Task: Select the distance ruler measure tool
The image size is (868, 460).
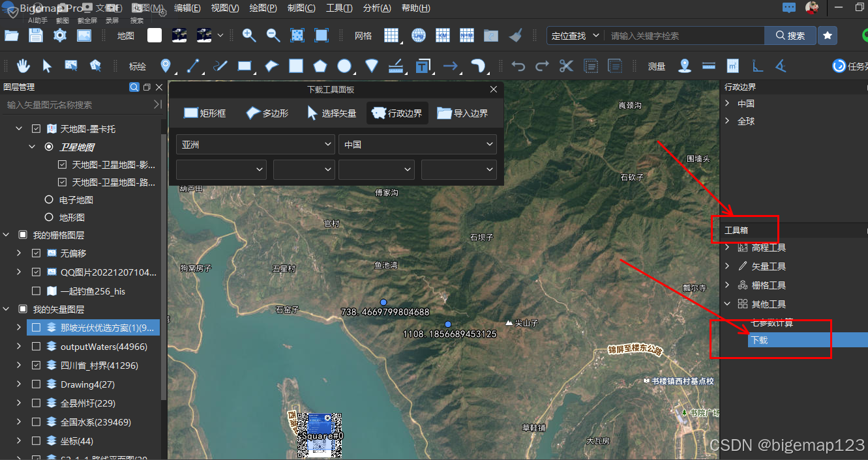Action: point(709,66)
